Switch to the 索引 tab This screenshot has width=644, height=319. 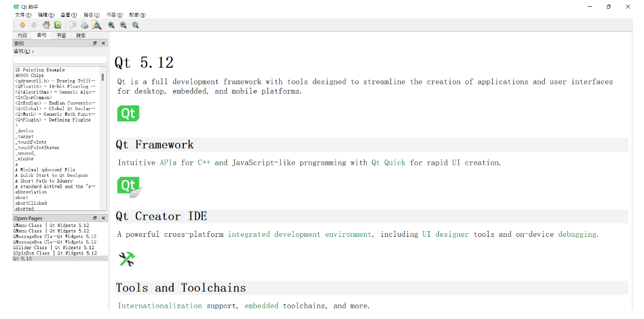[x=41, y=35]
